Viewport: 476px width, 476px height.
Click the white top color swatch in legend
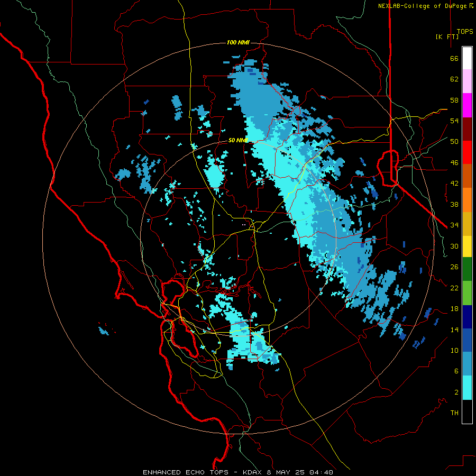(x=467, y=58)
